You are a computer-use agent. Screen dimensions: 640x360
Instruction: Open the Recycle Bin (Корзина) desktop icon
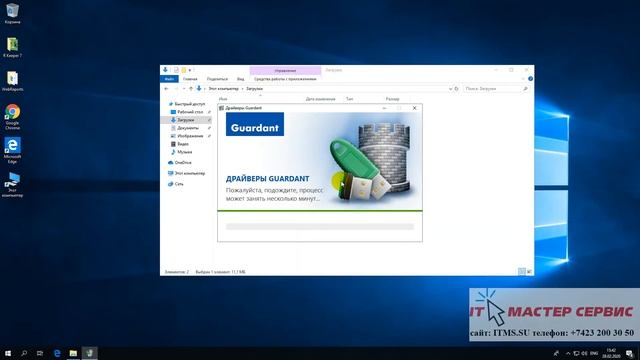[12, 13]
